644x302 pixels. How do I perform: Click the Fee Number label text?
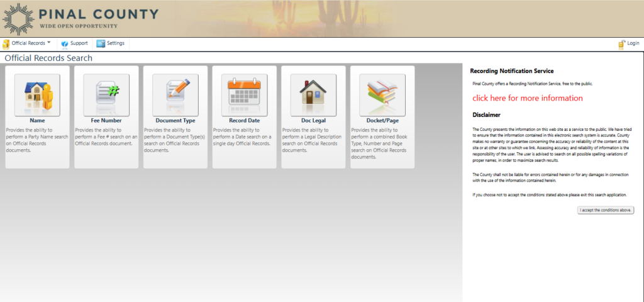(106, 120)
